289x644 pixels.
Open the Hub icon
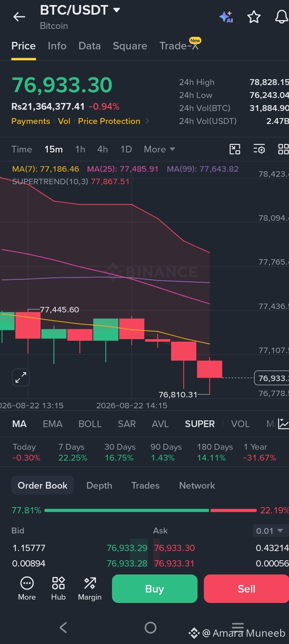click(58, 588)
